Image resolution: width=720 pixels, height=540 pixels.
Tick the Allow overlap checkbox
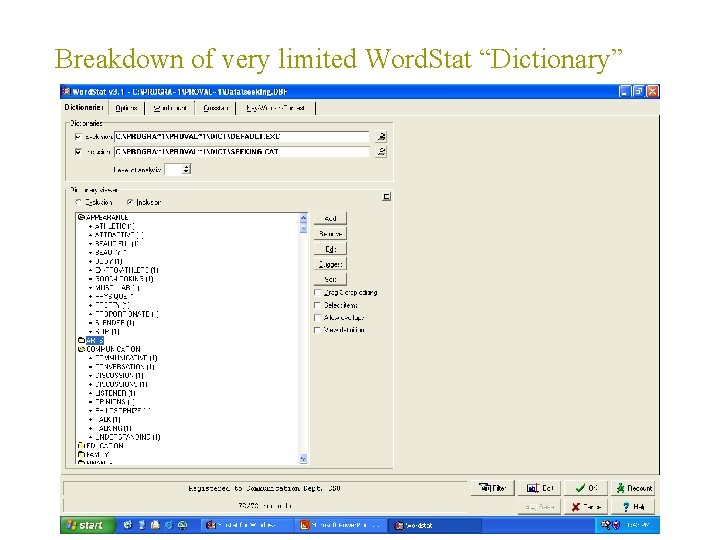(317, 317)
